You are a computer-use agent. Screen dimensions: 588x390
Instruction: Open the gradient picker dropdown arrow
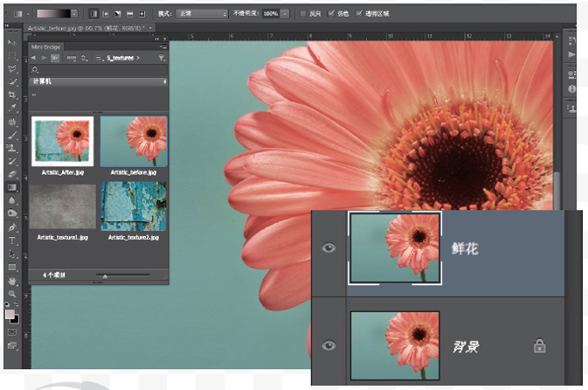pos(74,14)
